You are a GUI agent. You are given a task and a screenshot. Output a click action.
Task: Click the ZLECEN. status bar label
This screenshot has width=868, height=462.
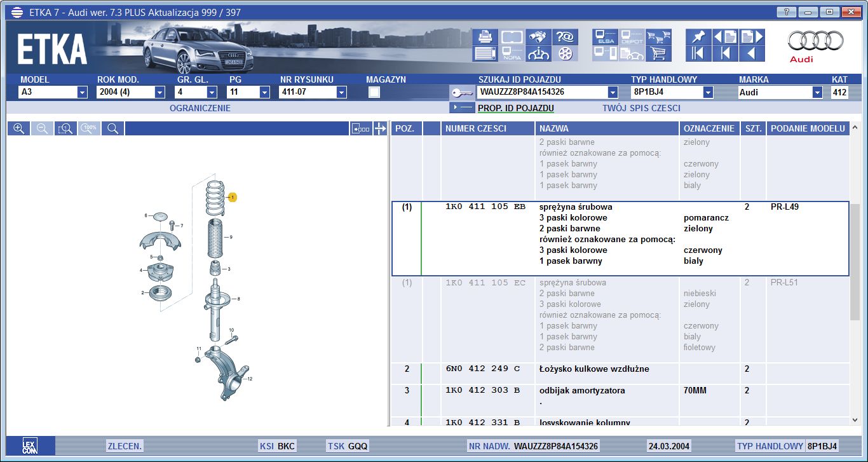point(125,446)
